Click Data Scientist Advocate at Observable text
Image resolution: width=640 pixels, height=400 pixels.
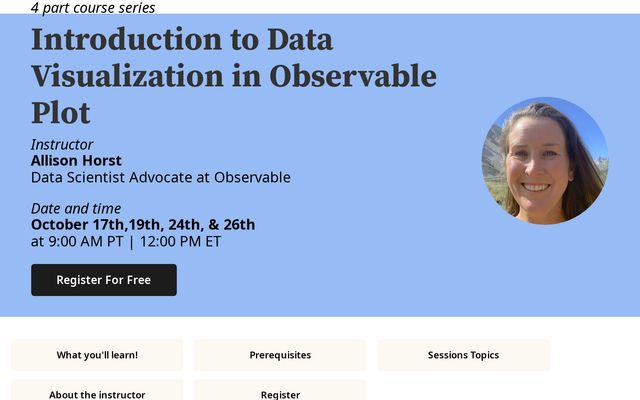(161, 178)
